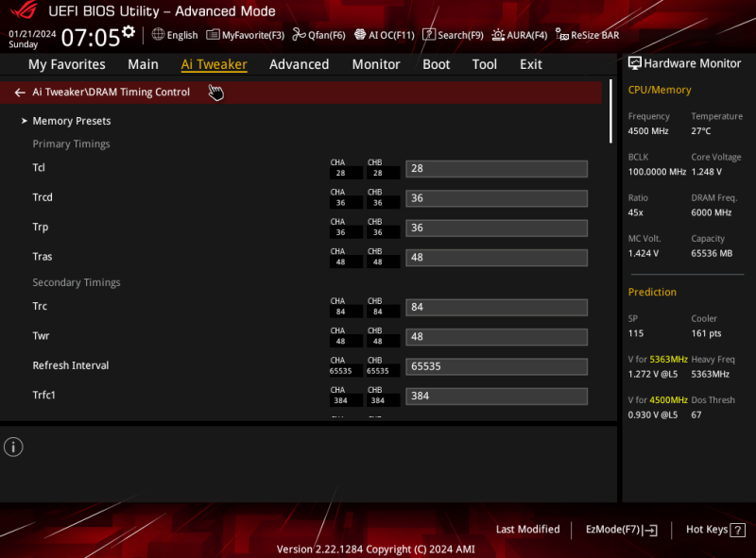Viewport: 756px width, 558px height.
Task: Select the Refresh Interval label
Action: [71, 365]
